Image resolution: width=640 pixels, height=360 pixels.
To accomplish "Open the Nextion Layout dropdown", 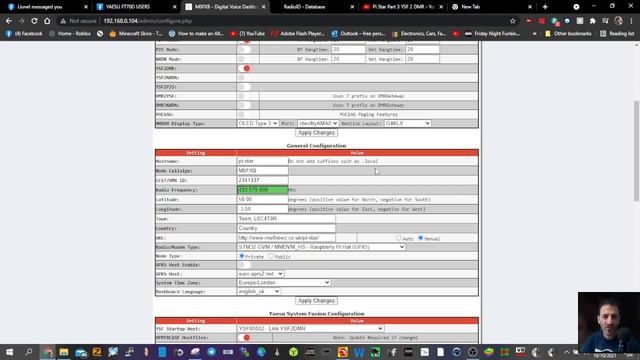I will click(408, 123).
